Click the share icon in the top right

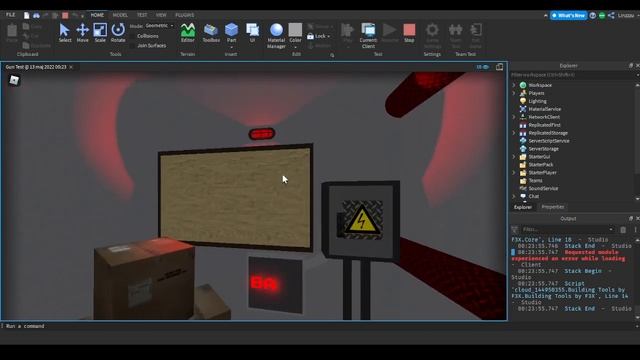(611, 16)
